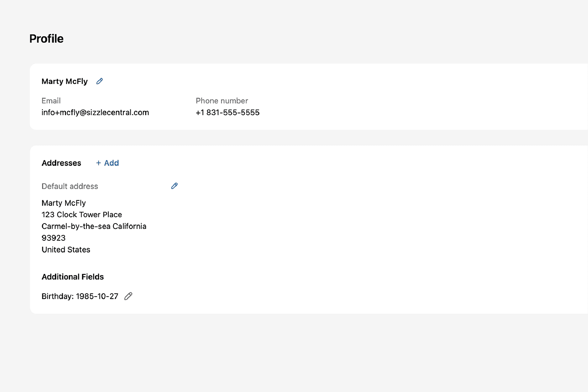Select the ZIP code 93923
Screen dimensions: 588x392
click(54, 238)
